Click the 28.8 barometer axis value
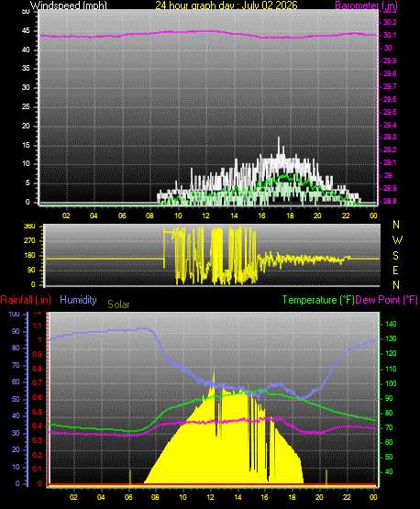This screenshot has height=509, width=420. click(390, 201)
